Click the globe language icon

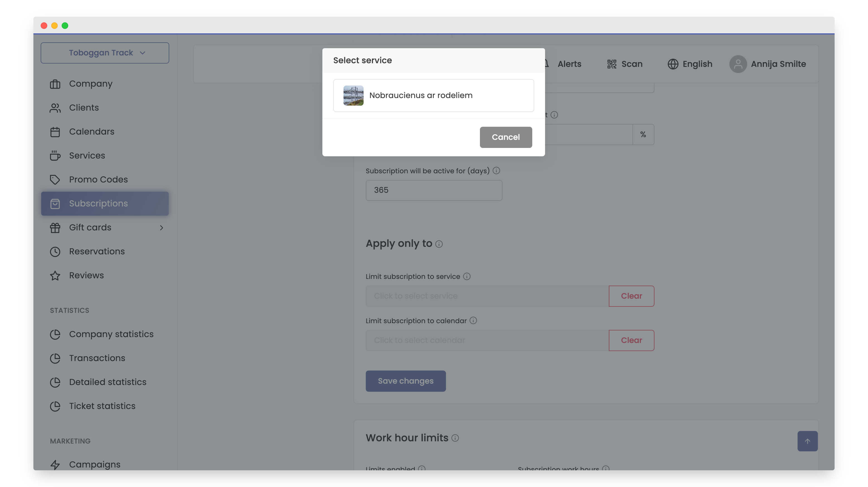point(673,64)
